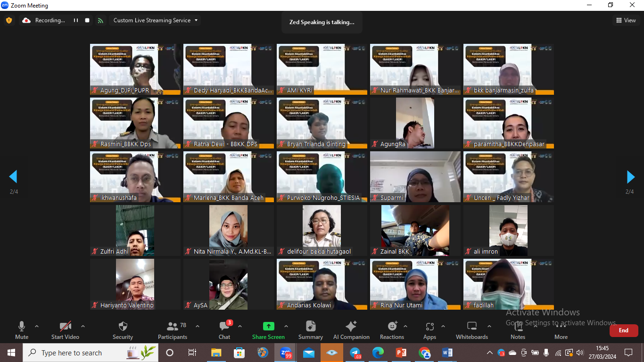
Task: Expand audio options arrow next to Mute
Action: click(x=37, y=326)
